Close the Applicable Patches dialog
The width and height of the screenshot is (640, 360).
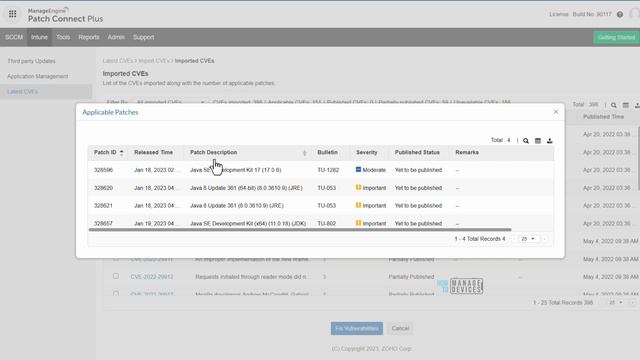point(556,112)
